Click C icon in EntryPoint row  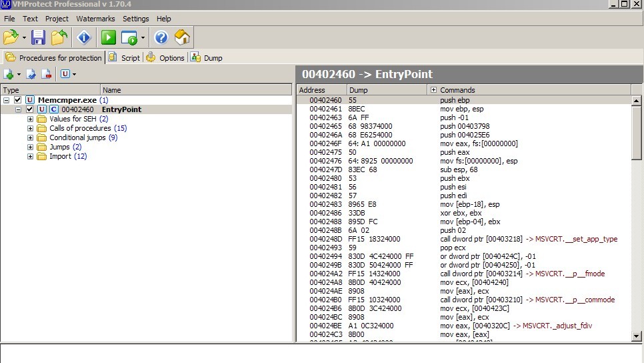tap(54, 109)
